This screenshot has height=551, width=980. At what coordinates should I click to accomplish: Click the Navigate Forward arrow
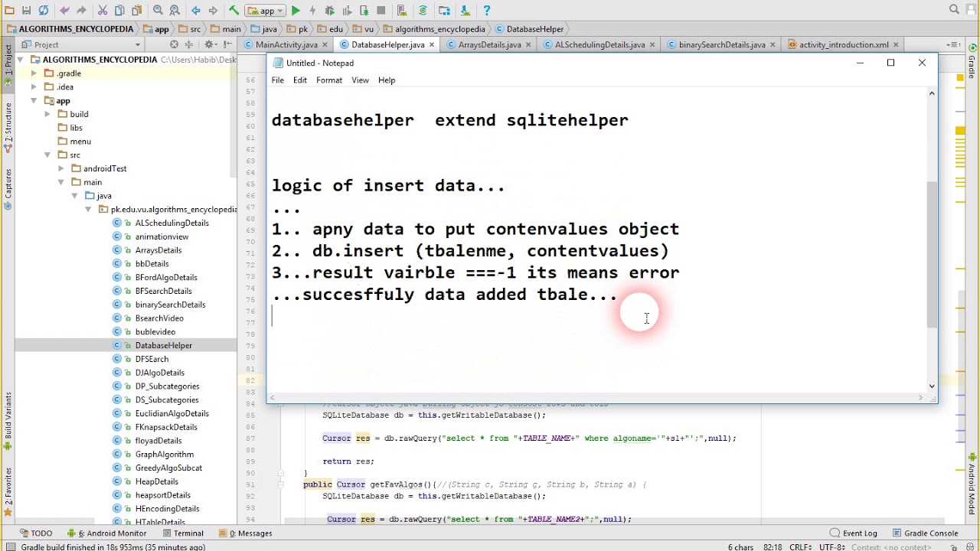click(x=213, y=11)
